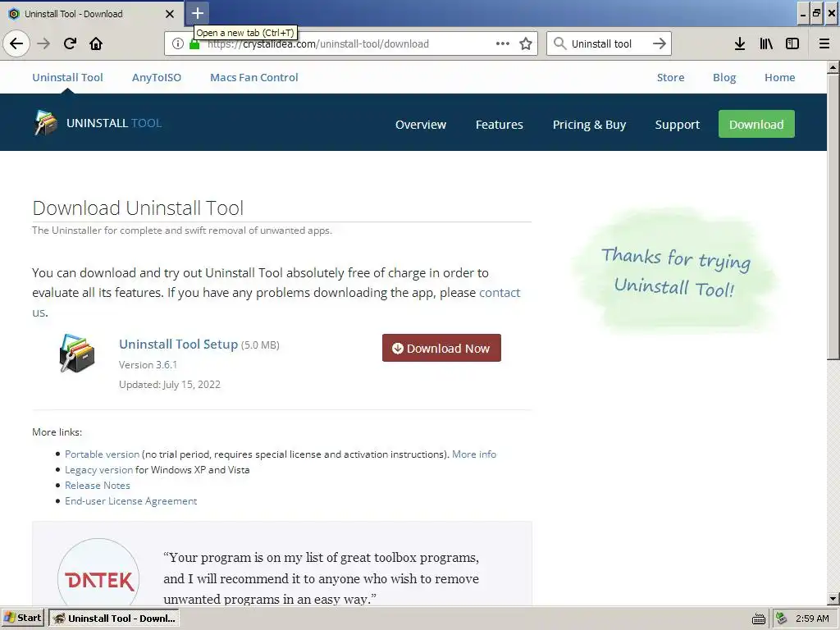Viewport: 840px width, 630px height.
Task: Open the Features section
Action: 500,125
